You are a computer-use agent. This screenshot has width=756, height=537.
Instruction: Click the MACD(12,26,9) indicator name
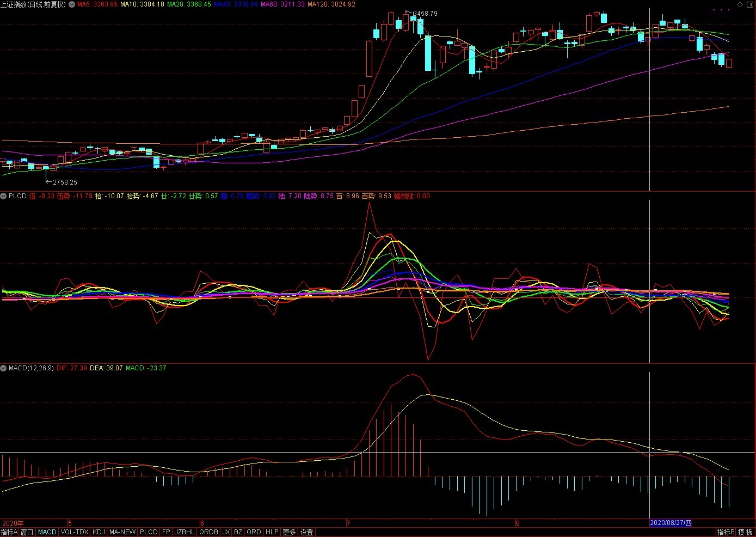tap(31, 368)
